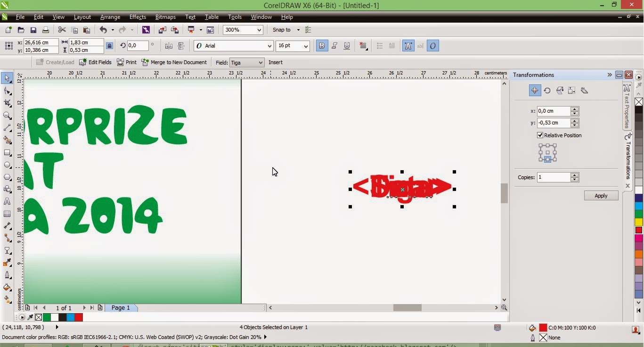
Task: Select the Rectangle tool
Action: tap(7, 153)
